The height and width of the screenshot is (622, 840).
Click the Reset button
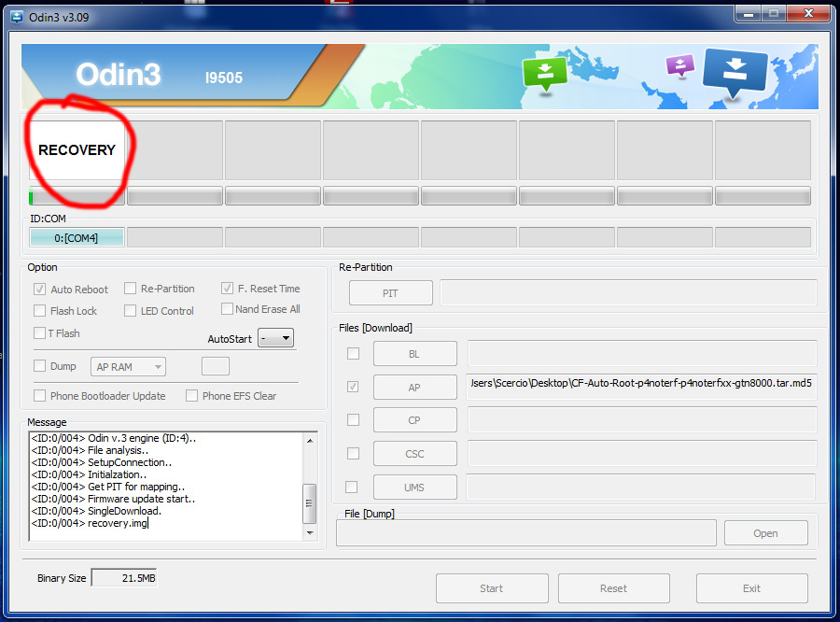point(613,588)
